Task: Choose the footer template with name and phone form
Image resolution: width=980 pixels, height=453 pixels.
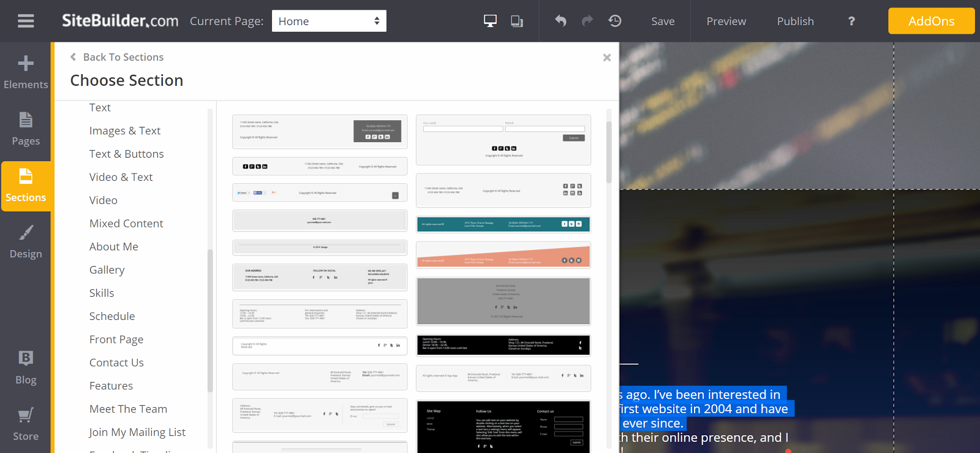Action: coord(503,140)
